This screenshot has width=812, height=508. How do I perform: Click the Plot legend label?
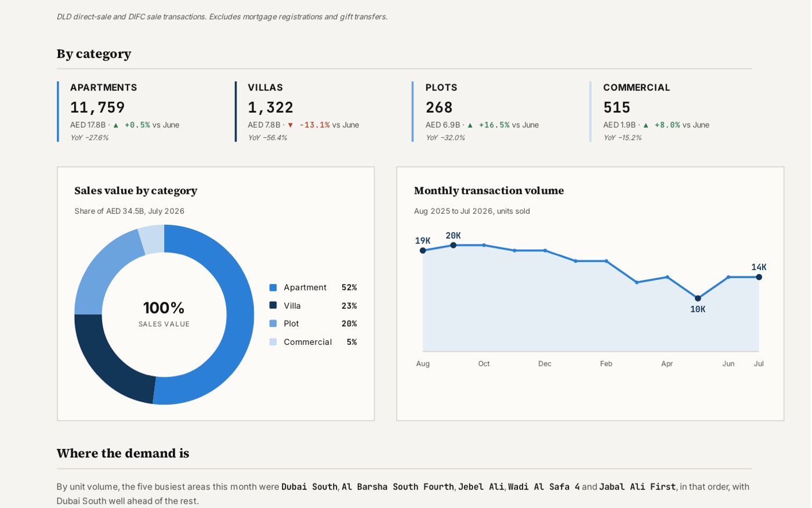(292, 323)
